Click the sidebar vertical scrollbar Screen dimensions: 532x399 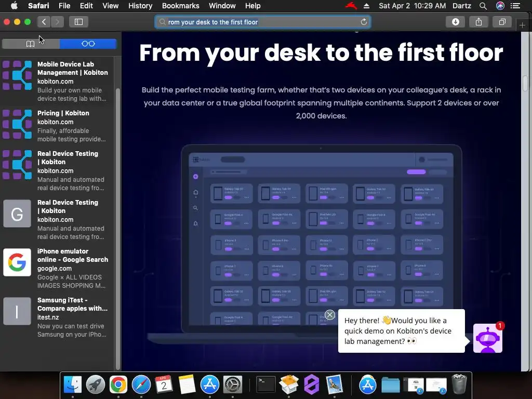[118, 229]
